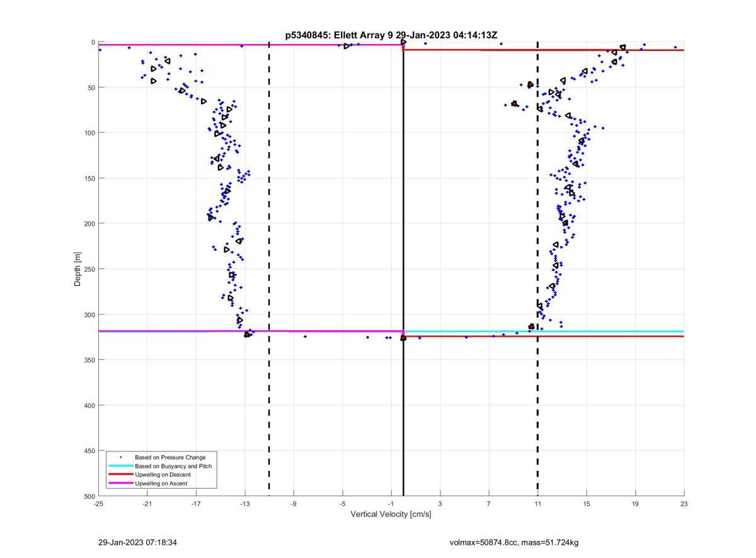Image resolution: width=756 pixels, height=558 pixels.
Task: Select legend entry 'Based on Pressure Change'
Action: pyautogui.click(x=170, y=457)
